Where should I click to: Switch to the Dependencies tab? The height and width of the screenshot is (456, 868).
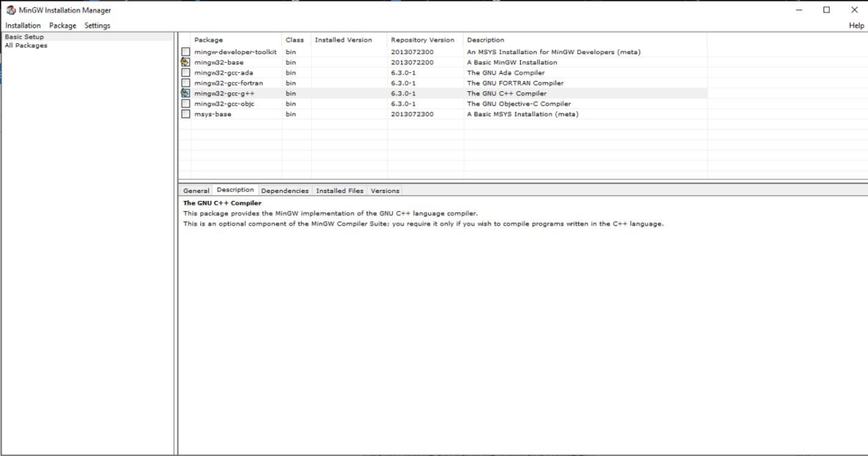coord(284,191)
